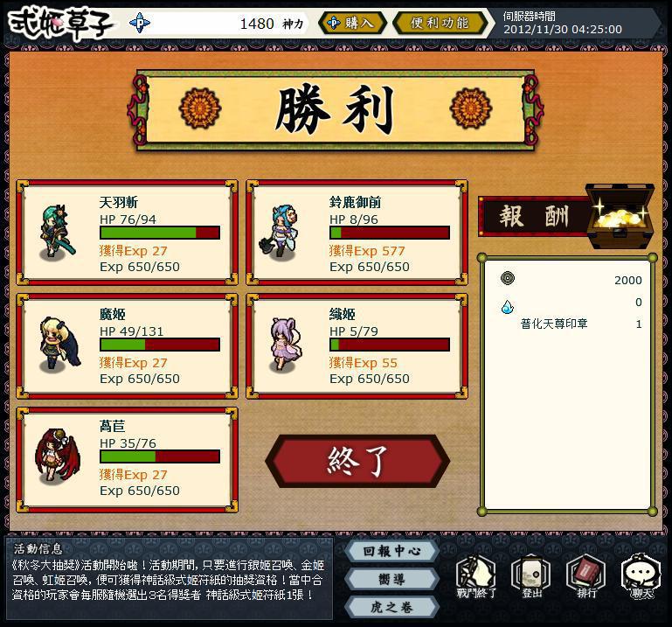Viewport: 672px width, 627px height.
Task: Open the 聊天 chat bubble icon
Action: pyautogui.click(x=641, y=576)
